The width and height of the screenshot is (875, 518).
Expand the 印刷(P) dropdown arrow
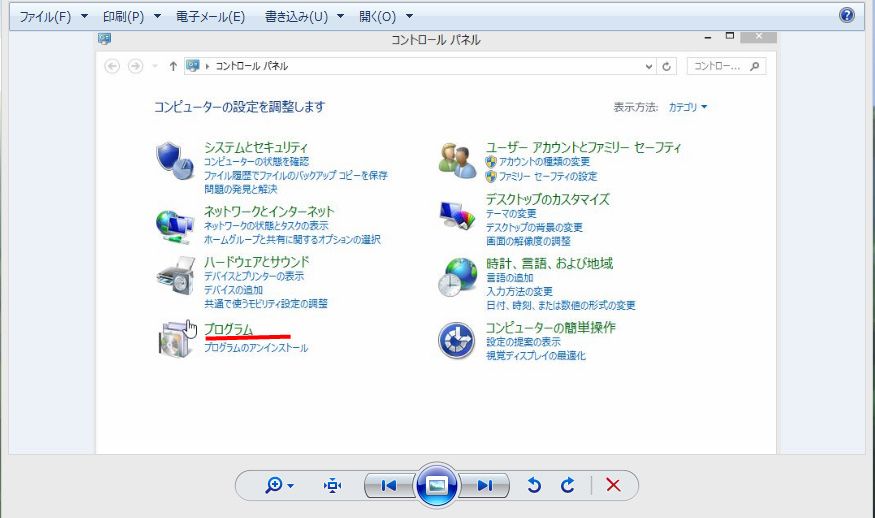tap(157, 16)
